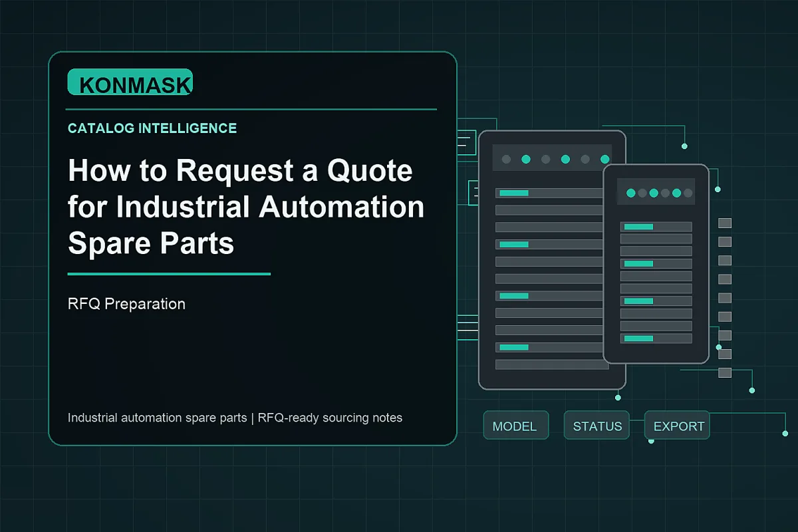Click the topmost gray square beside the small panel
The image size is (798, 532).
point(725,223)
